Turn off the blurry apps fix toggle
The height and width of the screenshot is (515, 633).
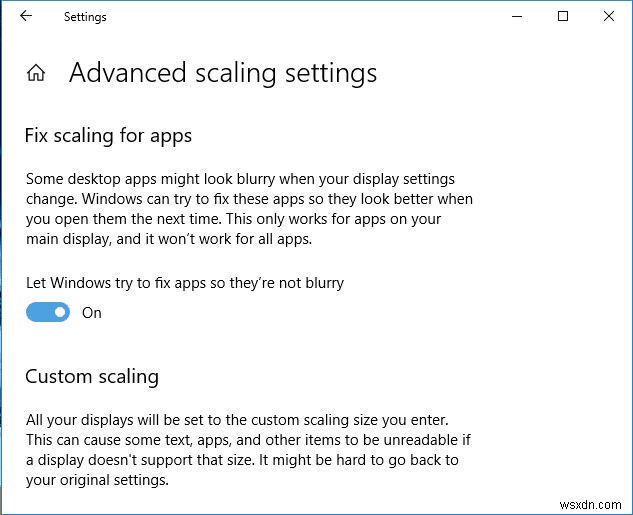[48, 312]
